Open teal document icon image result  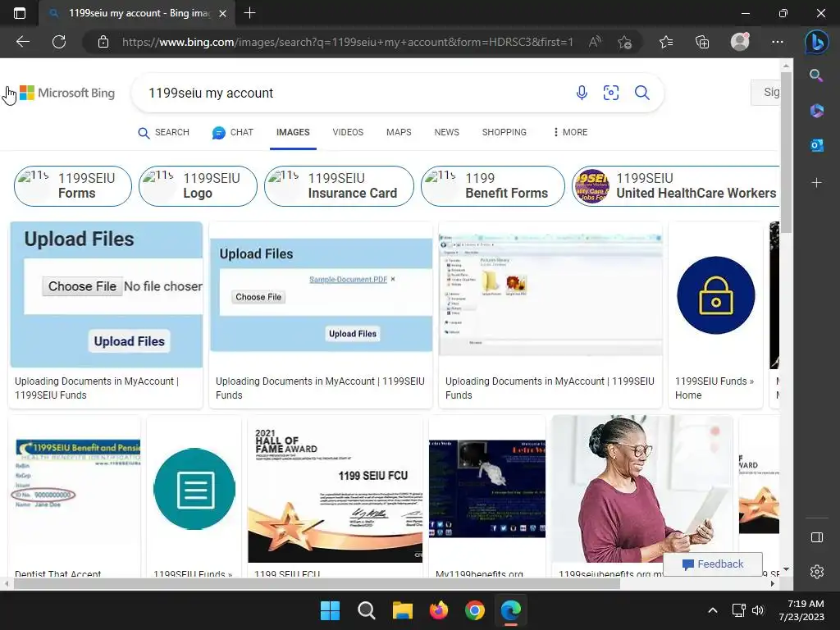point(194,489)
